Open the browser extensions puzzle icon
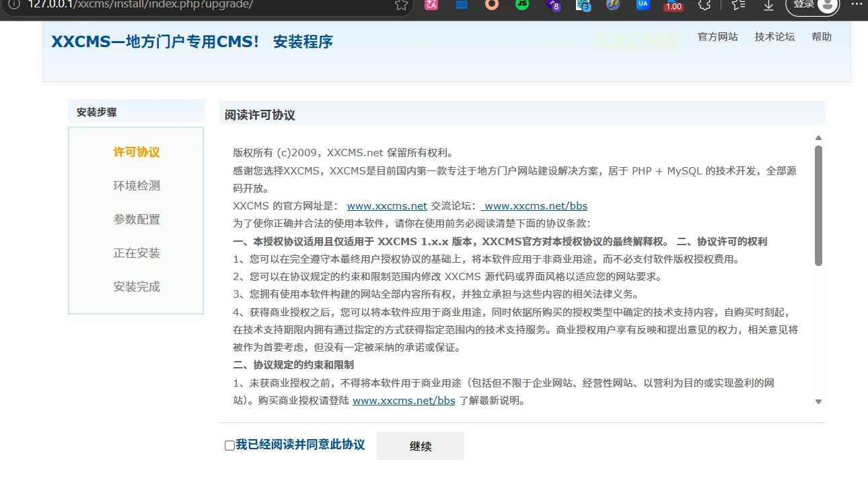 point(704,5)
